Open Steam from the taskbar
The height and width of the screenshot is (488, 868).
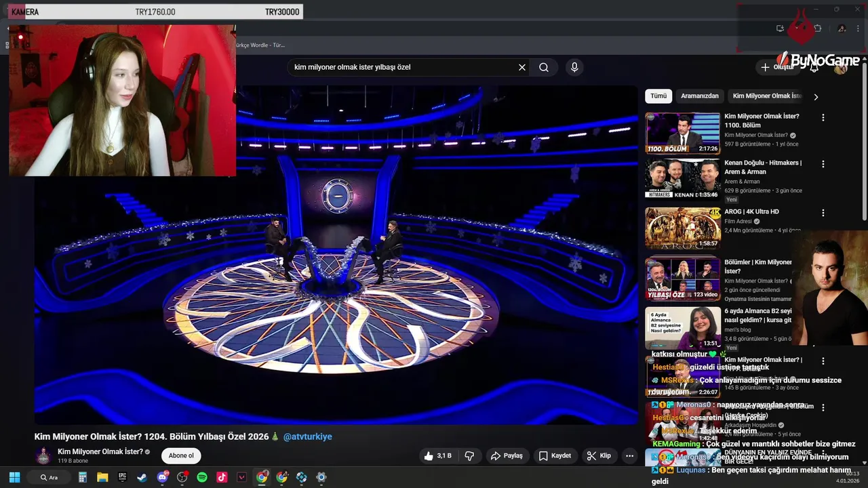142,477
